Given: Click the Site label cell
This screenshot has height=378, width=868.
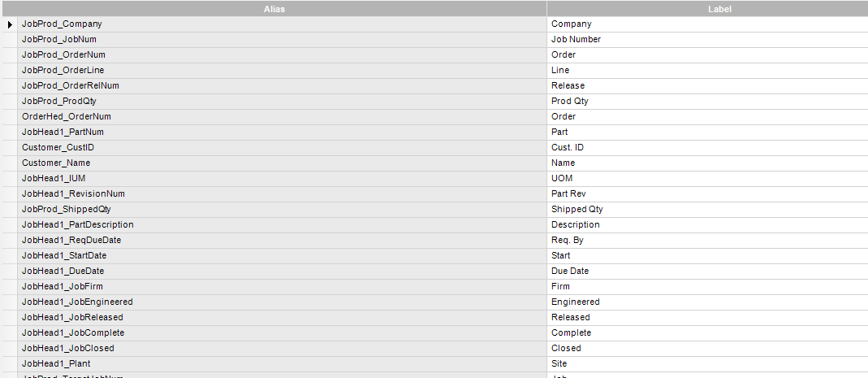Looking at the screenshot, I should (706, 364).
